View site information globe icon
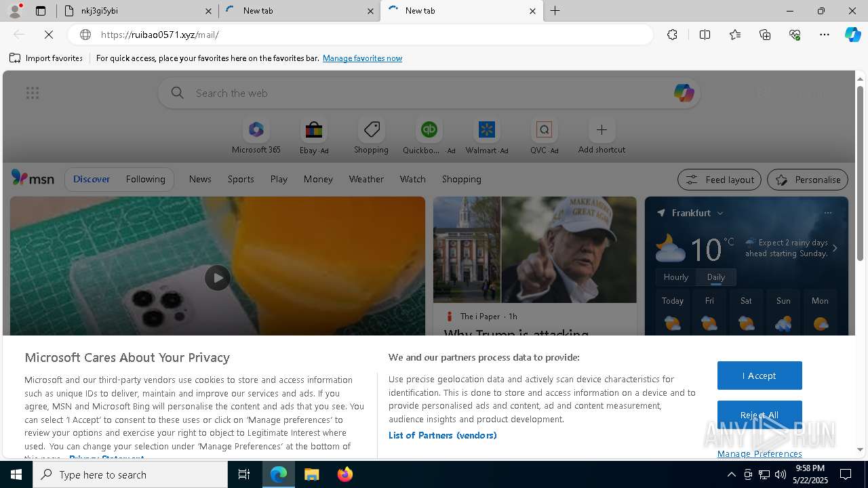This screenshot has height=488, width=868. click(x=85, y=35)
